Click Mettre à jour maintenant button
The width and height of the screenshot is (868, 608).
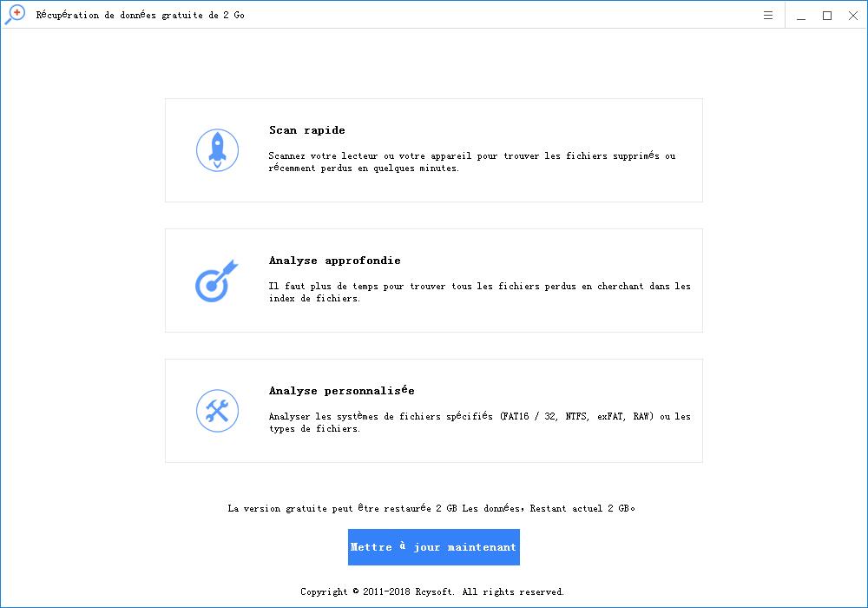pyautogui.click(x=434, y=547)
